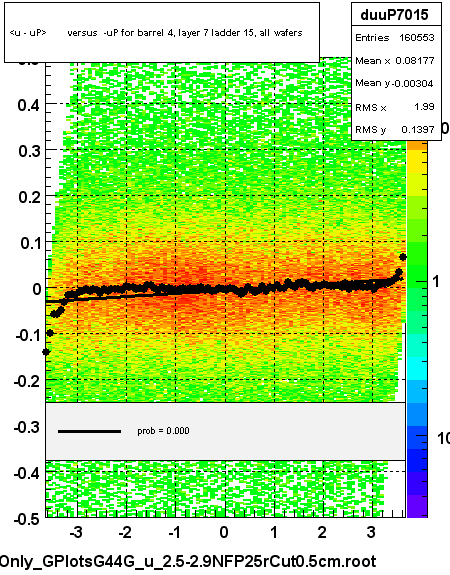This screenshot has height=575, width=450.
Task: Pick the orange color at palette top
Action: click(417, 146)
